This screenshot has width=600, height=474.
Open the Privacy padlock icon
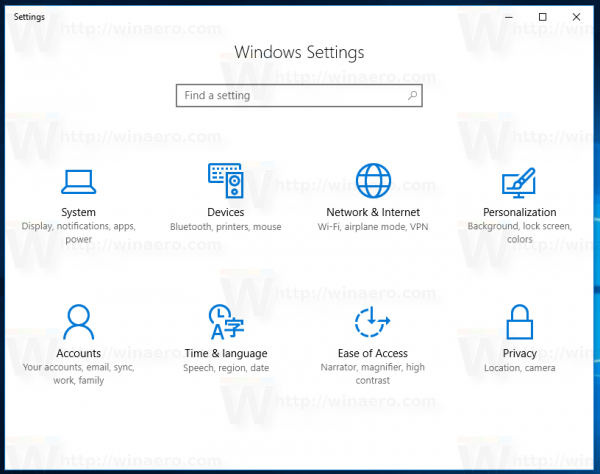coord(519,322)
